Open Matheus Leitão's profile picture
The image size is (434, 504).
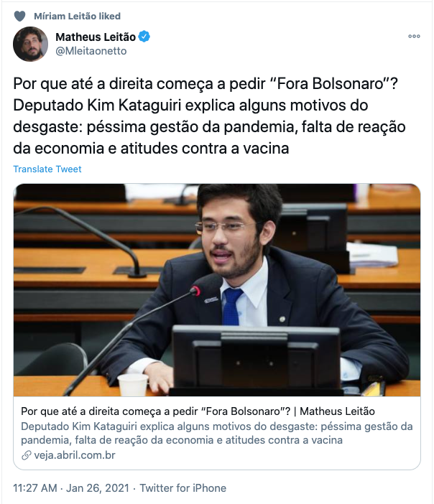[x=31, y=44]
